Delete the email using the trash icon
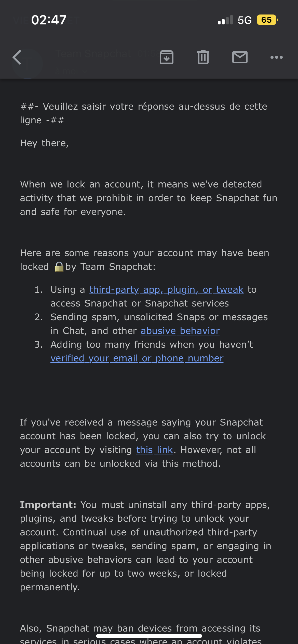The image size is (298, 644). pyautogui.click(x=203, y=57)
